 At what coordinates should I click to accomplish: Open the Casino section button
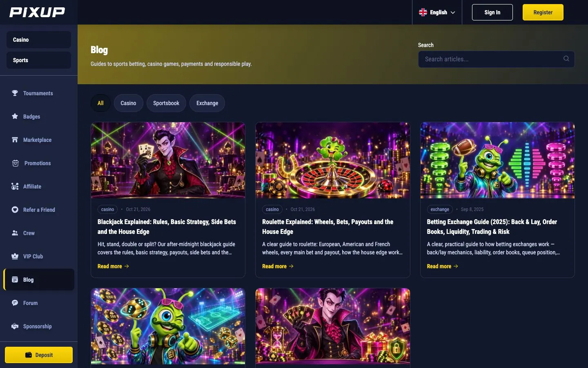click(39, 40)
